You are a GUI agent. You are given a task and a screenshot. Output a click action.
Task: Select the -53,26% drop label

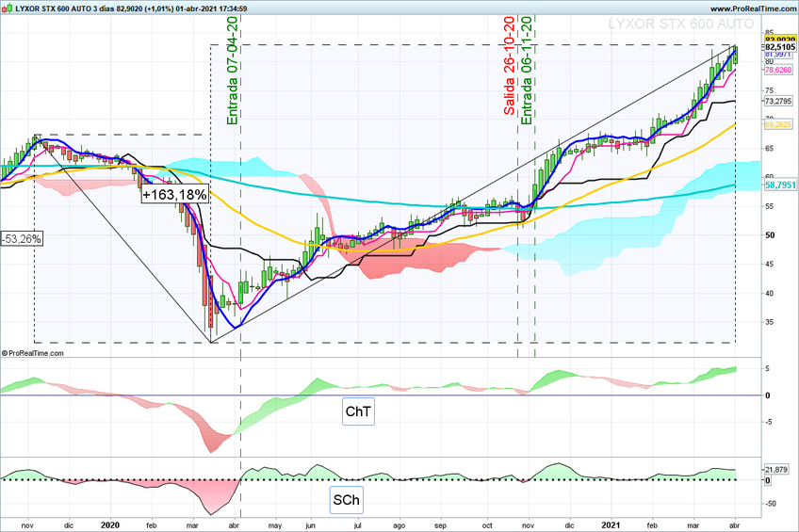coord(22,238)
